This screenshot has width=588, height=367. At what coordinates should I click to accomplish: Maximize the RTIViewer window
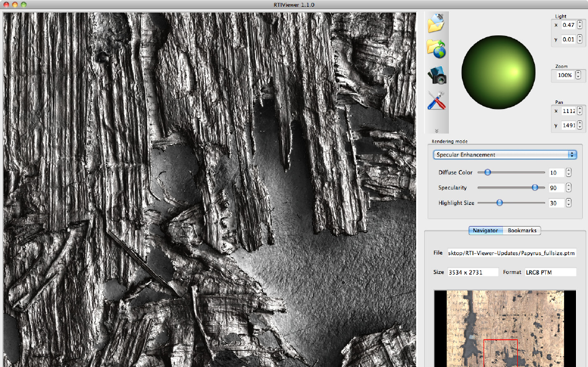point(23,5)
